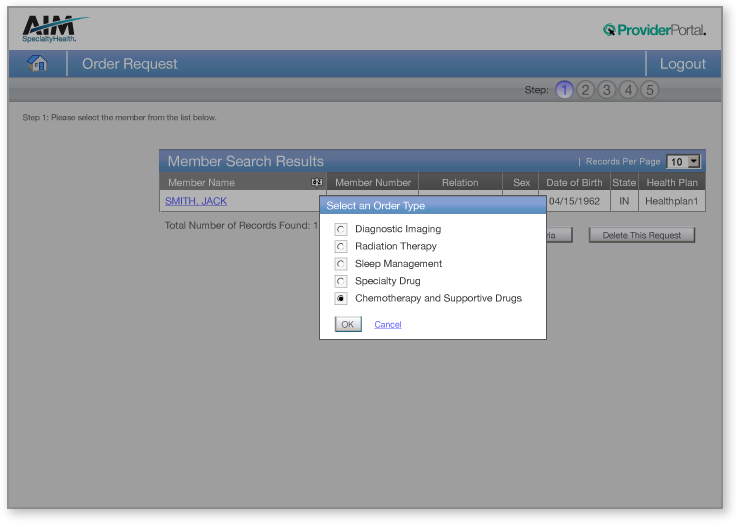This screenshot has width=737, height=525.
Task: Open the Records Per Page dropdown
Action: (x=683, y=162)
